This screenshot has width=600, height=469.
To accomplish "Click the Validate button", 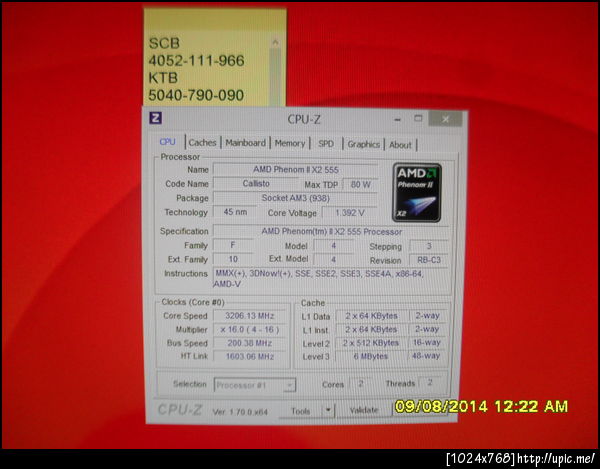I will 364,410.
